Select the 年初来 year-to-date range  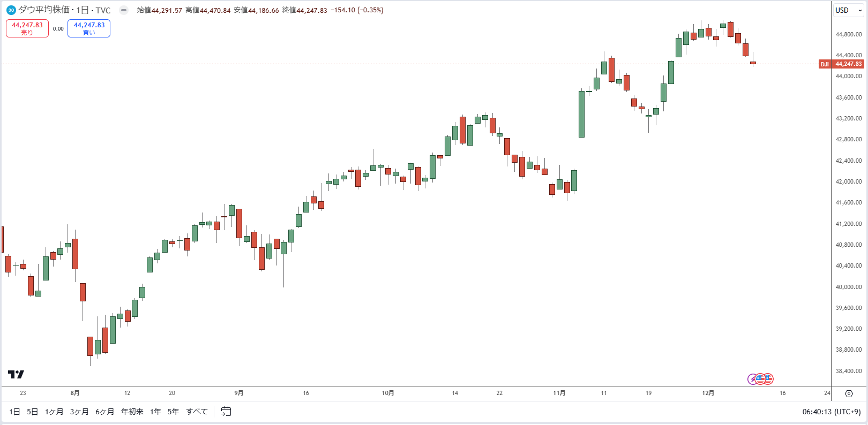pos(132,412)
